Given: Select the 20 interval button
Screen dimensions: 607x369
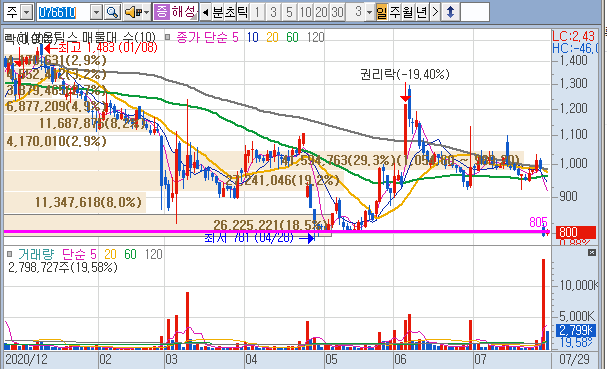Looking at the screenshot, I should (321, 12).
